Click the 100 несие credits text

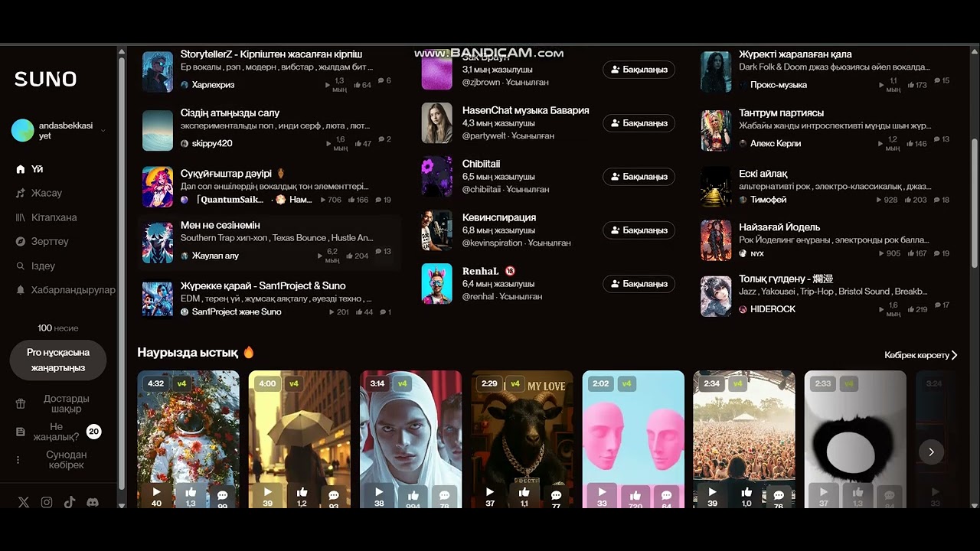58,328
